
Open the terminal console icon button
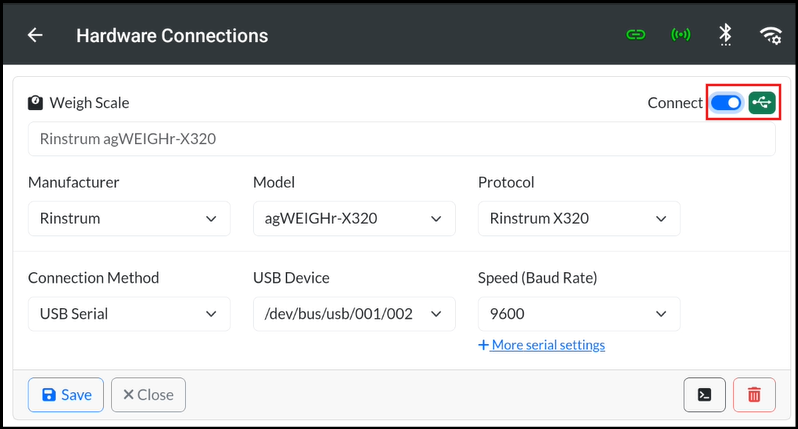[x=704, y=394]
